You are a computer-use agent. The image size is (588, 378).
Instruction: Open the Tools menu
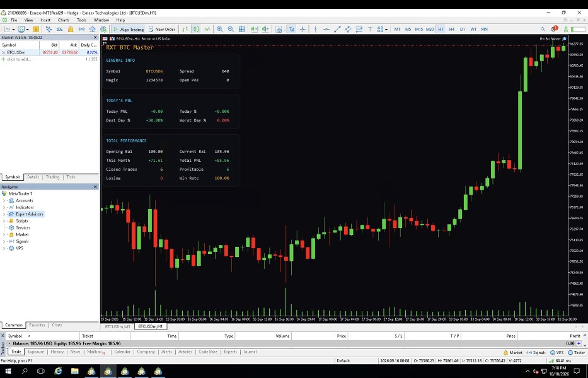tap(81, 20)
